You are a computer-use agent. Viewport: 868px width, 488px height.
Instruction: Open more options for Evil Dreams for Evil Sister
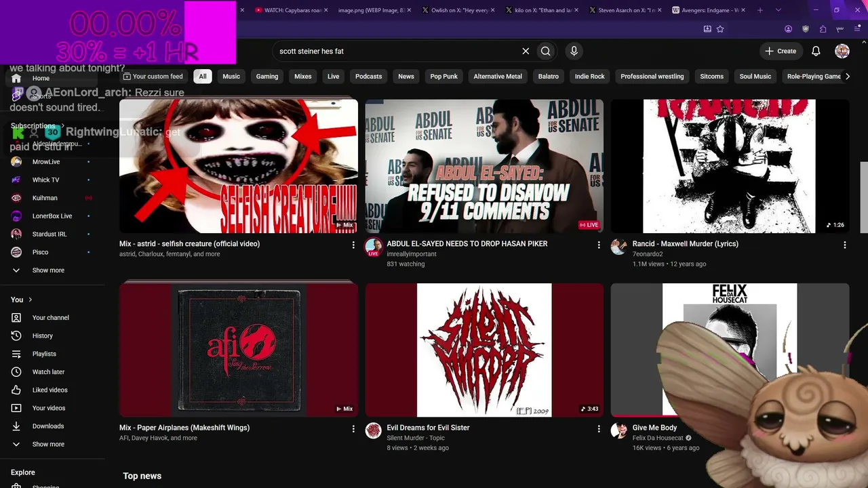point(599,429)
